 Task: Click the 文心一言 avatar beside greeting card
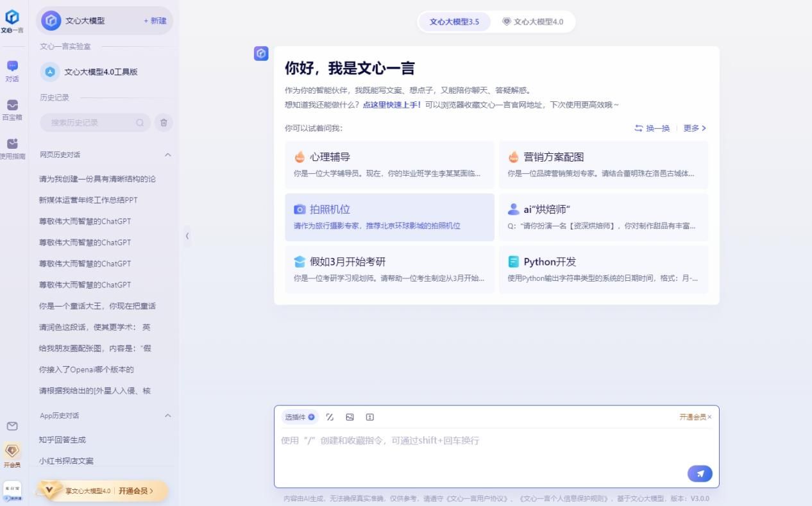coord(261,54)
